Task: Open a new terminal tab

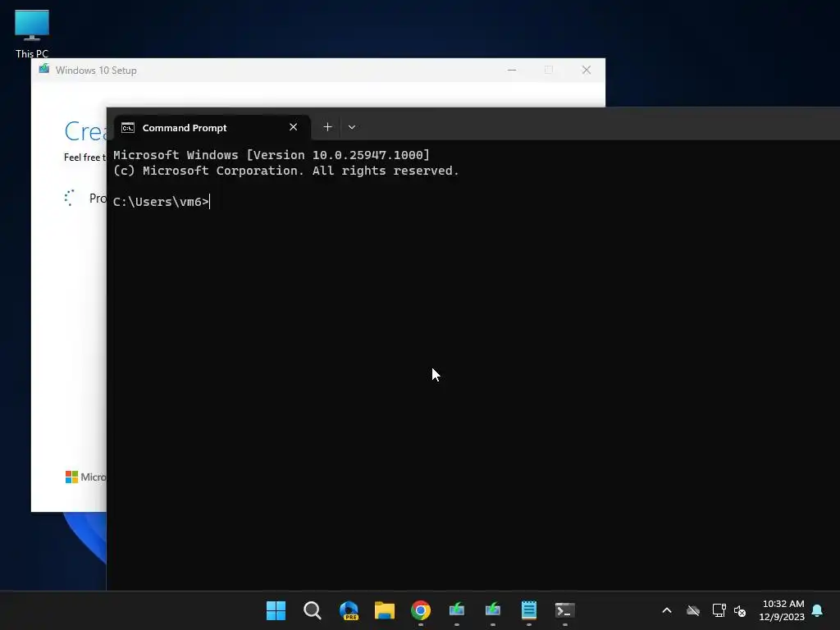Action: coord(327,127)
